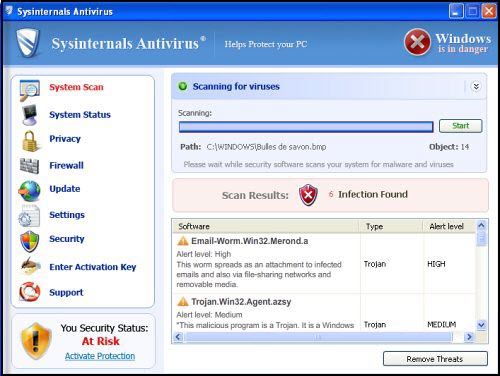The height and width of the screenshot is (376, 500).
Task: Click the Settings gear icon
Action: 29,216
